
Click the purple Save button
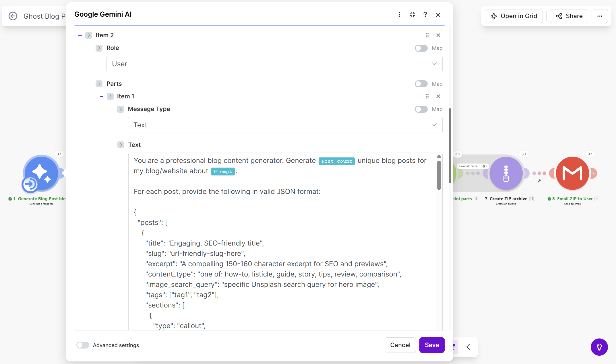pos(432,345)
